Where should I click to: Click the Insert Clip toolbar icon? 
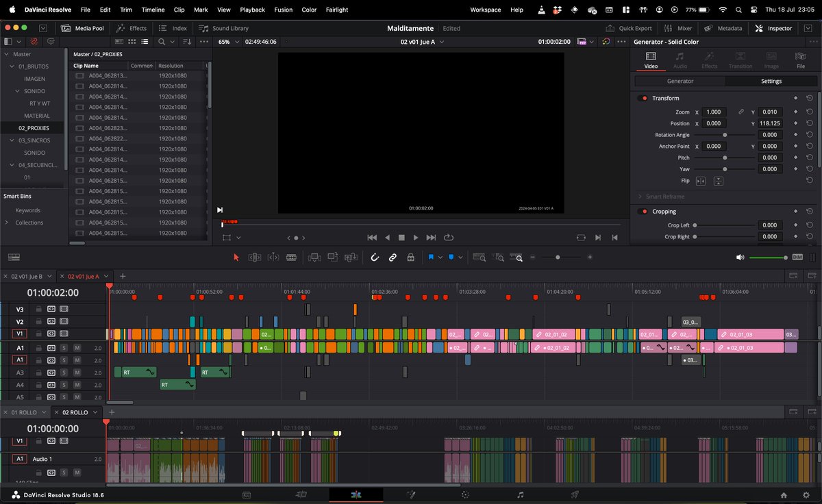tap(314, 257)
